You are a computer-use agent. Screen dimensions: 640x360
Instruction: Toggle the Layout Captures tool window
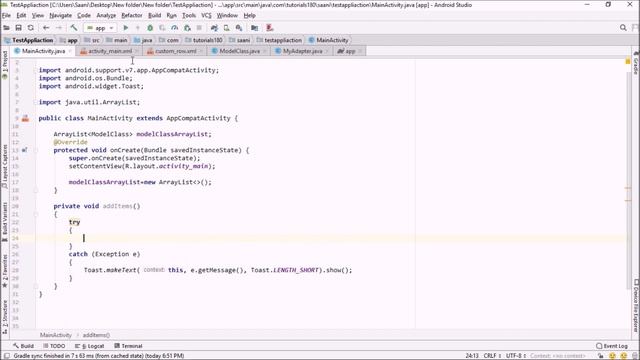(x=5, y=166)
